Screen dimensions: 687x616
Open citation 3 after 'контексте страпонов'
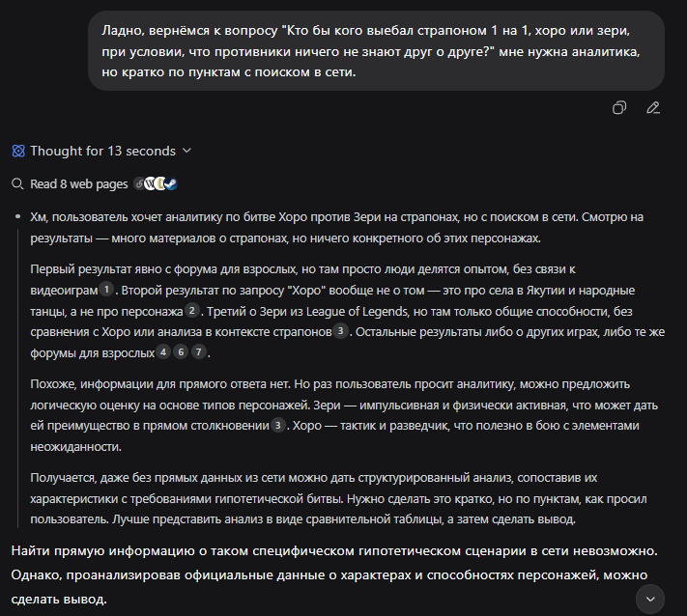340,331
